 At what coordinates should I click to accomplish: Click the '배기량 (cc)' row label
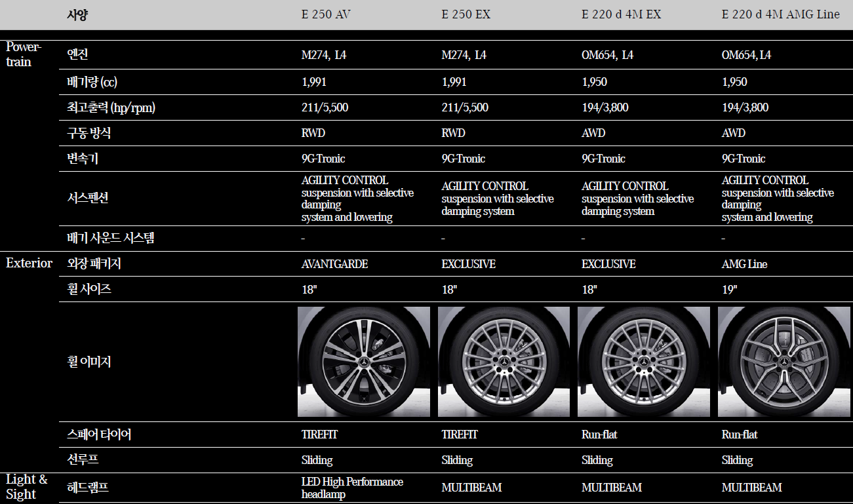[92, 82]
